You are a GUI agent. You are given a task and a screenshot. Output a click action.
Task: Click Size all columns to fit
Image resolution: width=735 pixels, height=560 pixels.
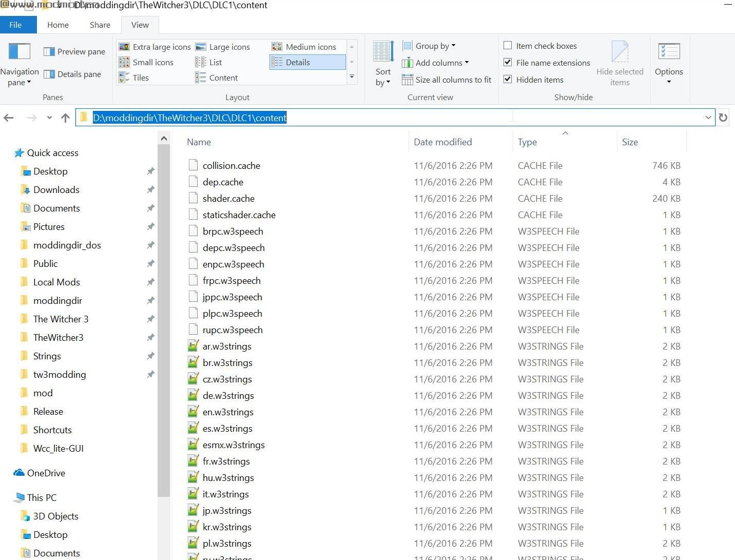coord(447,80)
